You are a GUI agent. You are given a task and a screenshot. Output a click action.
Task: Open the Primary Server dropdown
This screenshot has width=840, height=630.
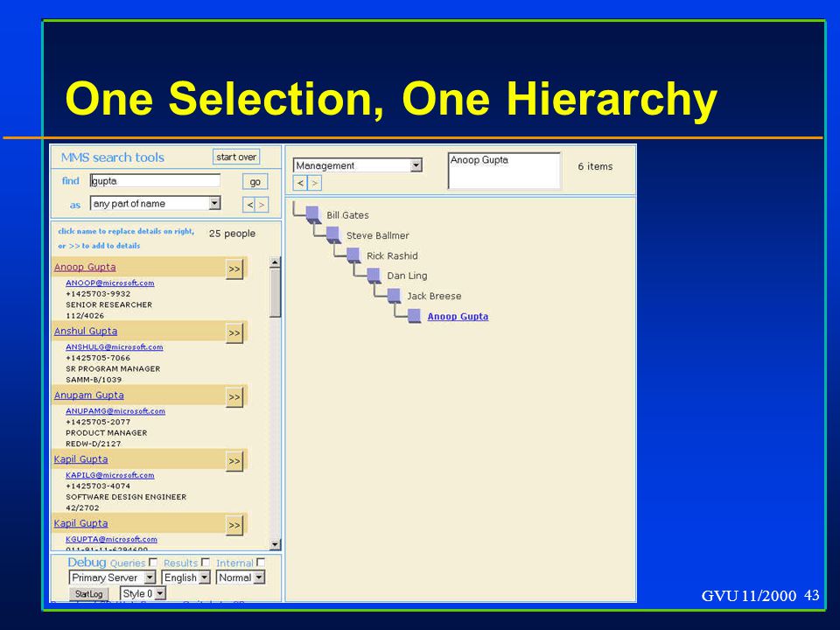(113, 577)
